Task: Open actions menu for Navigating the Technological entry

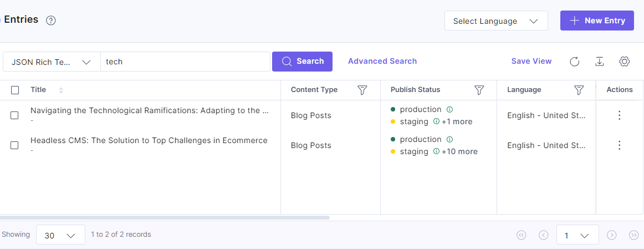Action: point(620,115)
